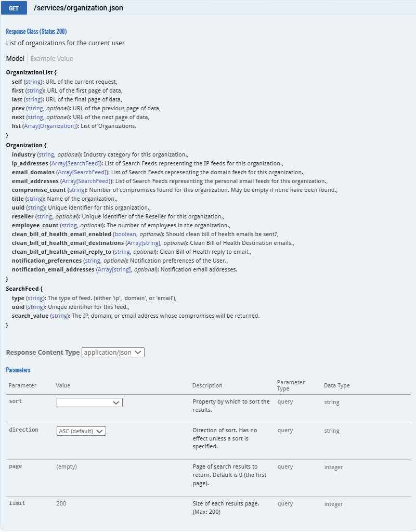
Task: Click the clean_bill_of_health_email_enabled property name
Action: click(61, 235)
